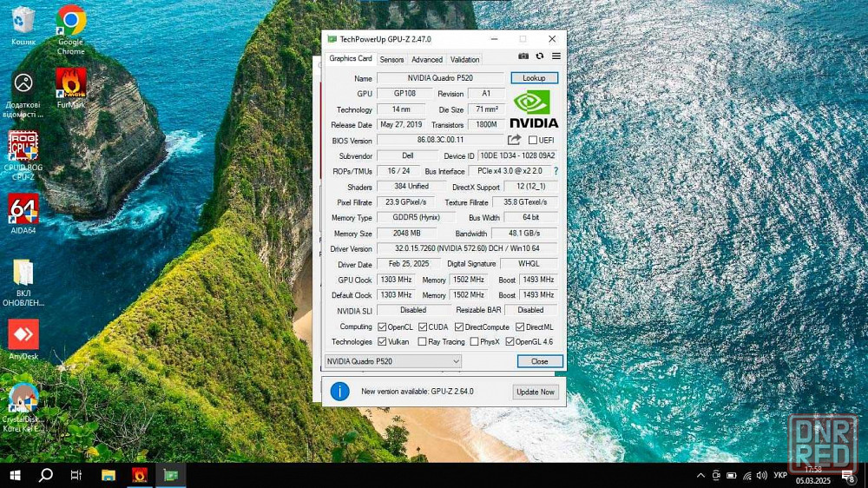Click the Update Now button
The height and width of the screenshot is (488, 868).
point(536,392)
